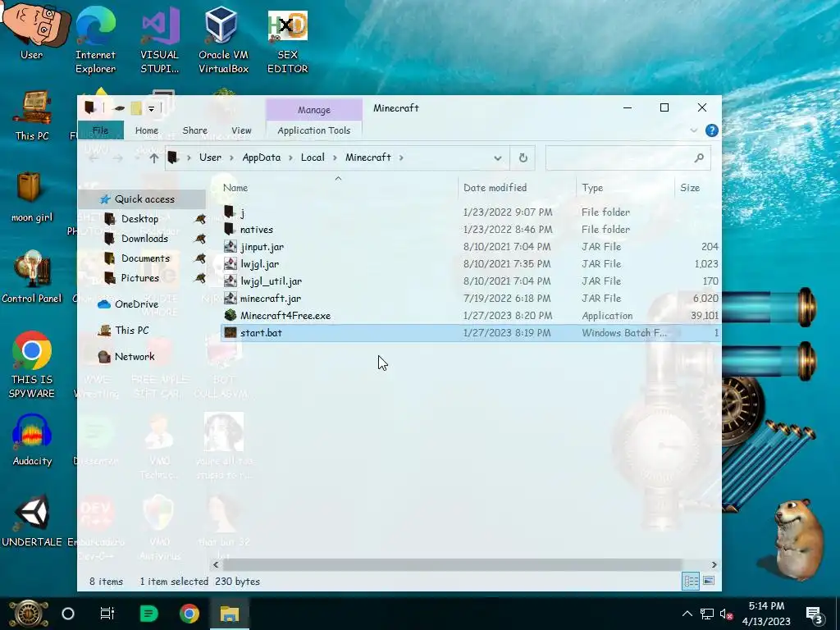The height and width of the screenshot is (630, 840).
Task: Open OneDrive in the navigation pane
Action: point(136,304)
